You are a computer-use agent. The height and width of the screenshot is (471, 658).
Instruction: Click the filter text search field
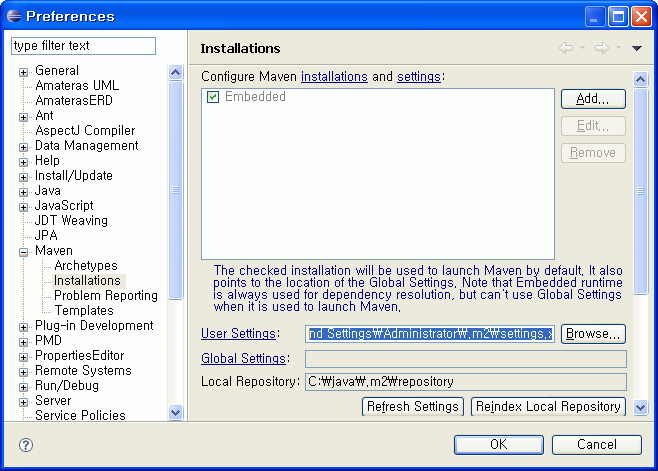83,46
